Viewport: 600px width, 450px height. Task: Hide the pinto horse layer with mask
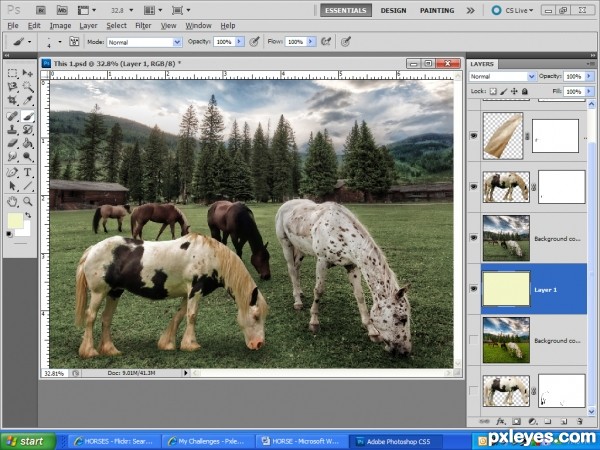tap(474, 187)
